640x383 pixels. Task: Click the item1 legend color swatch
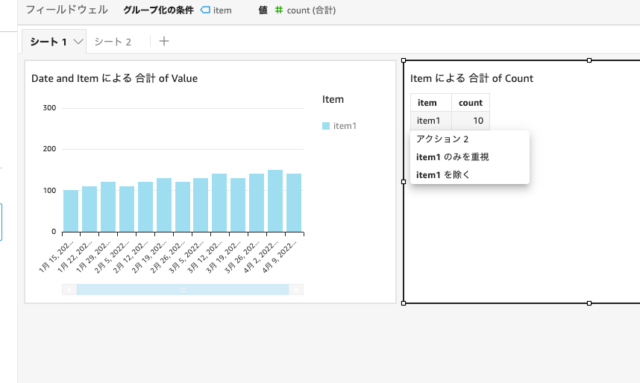coord(326,126)
